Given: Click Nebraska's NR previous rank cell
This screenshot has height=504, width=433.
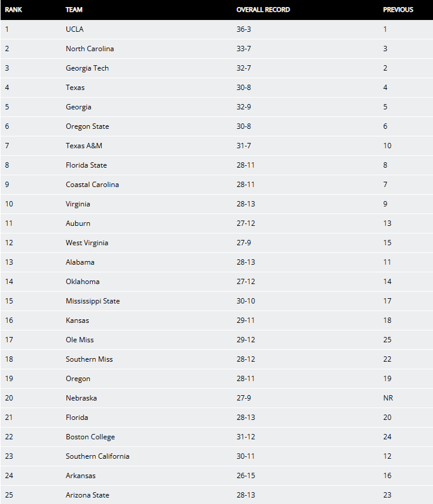Looking at the screenshot, I should pos(388,398).
